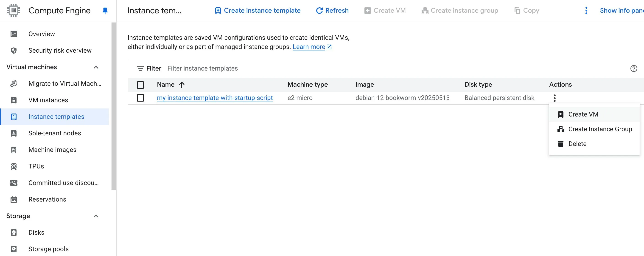Click the sidebar vertical scrollbar
644x256 pixels.
click(114, 106)
